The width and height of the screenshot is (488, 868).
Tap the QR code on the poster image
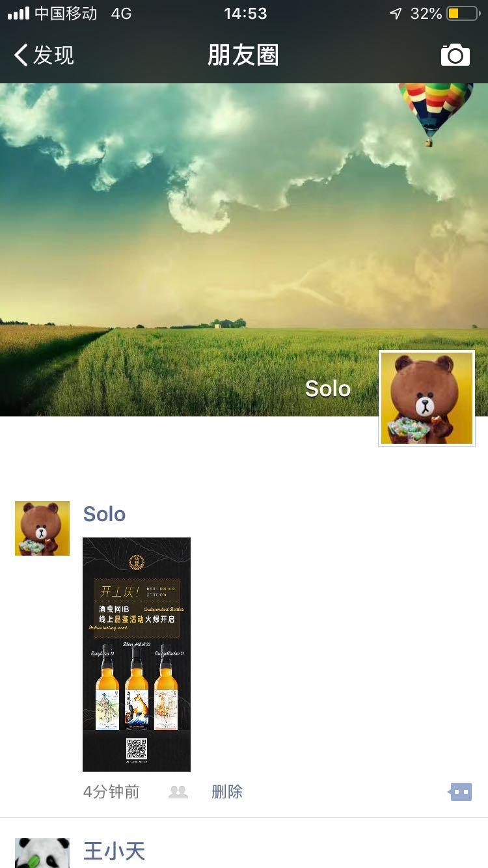137,749
